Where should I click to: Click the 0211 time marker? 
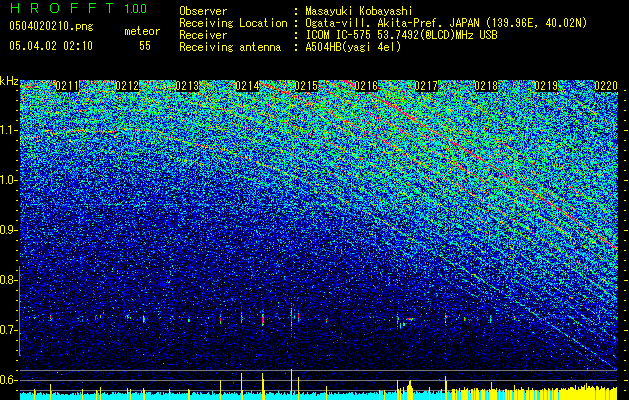[x=67, y=86]
